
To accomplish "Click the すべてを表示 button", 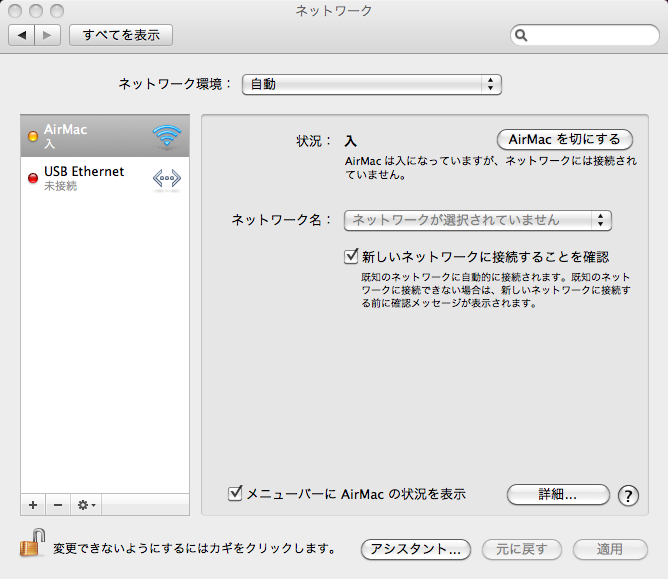I will (x=121, y=35).
